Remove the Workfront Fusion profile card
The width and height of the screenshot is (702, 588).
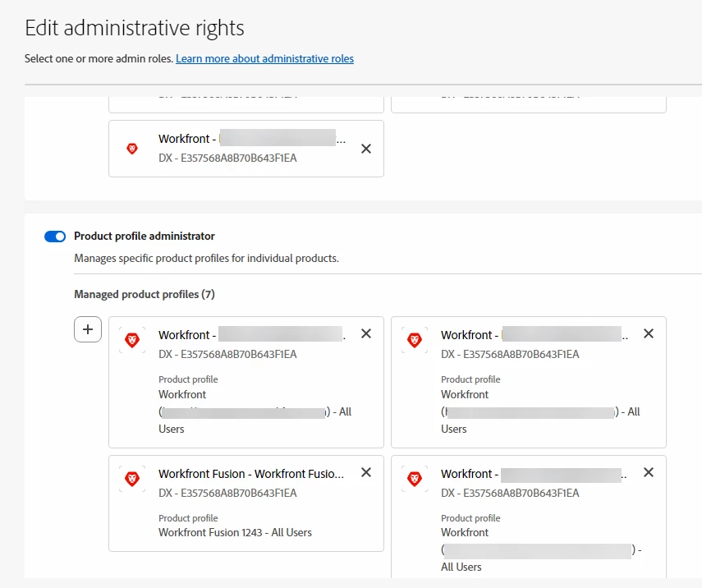click(x=366, y=472)
